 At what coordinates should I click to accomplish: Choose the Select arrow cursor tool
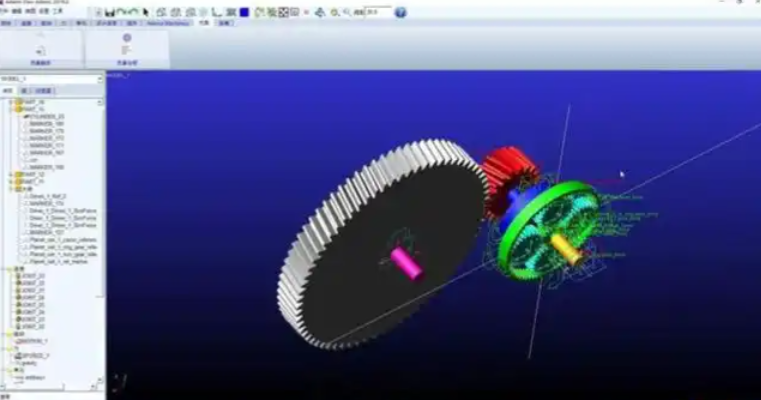coord(146,12)
